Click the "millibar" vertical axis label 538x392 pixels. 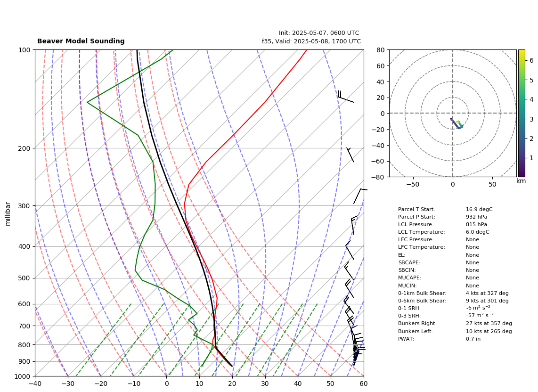[x=8, y=214]
